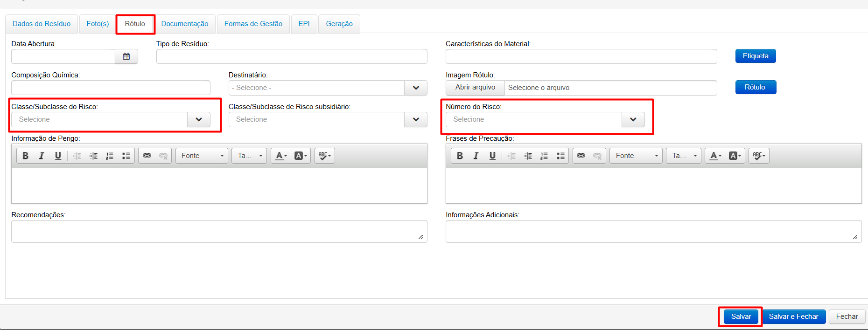Focus the Tipo de Resíduo text field
868x330 pixels.
(x=292, y=56)
